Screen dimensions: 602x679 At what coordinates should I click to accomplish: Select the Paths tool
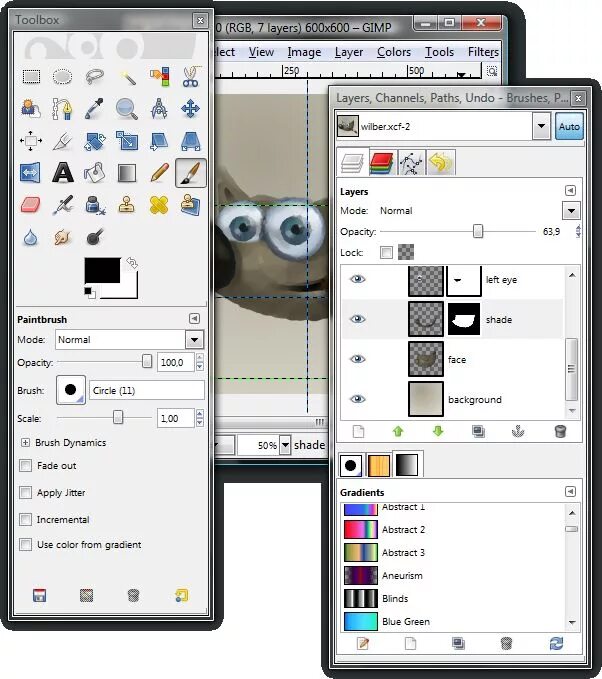point(63,109)
